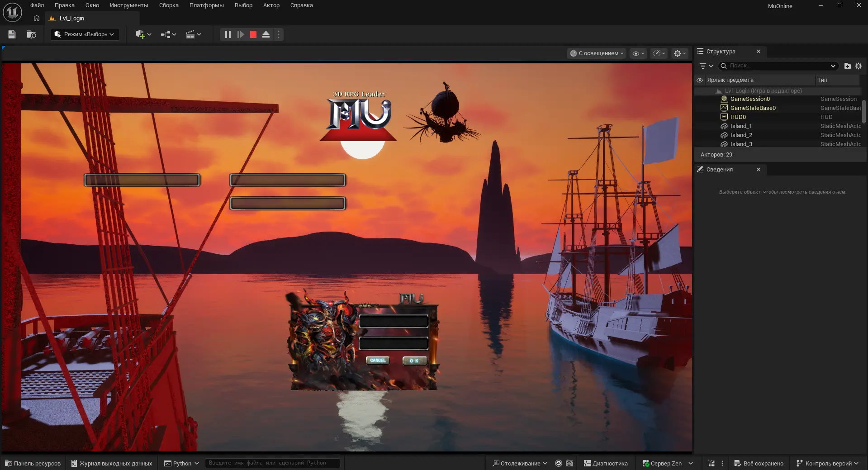Open the viewport settings gear dropdown
868x470 pixels.
[679, 53]
